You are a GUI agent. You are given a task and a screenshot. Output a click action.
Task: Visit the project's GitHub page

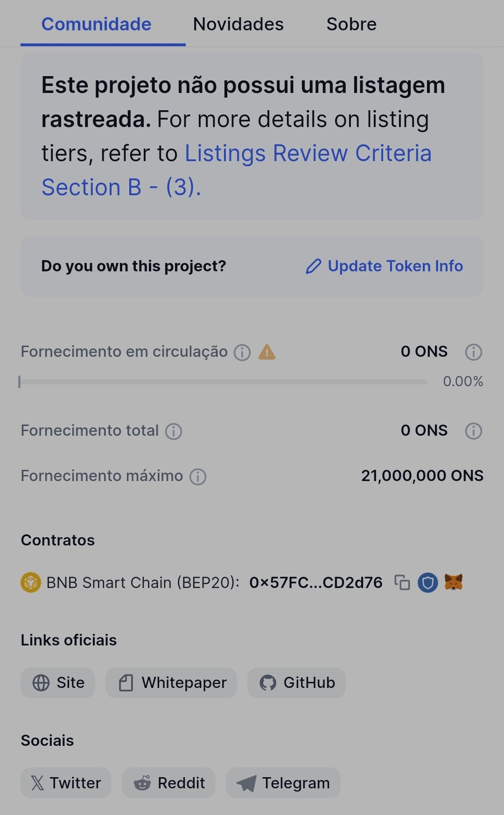point(297,683)
